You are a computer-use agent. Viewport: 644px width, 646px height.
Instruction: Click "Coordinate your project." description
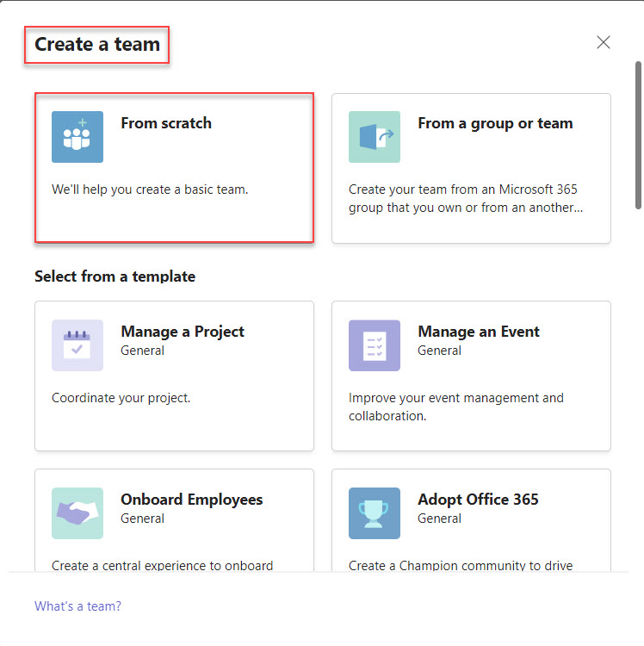pyautogui.click(x=121, y=398)
